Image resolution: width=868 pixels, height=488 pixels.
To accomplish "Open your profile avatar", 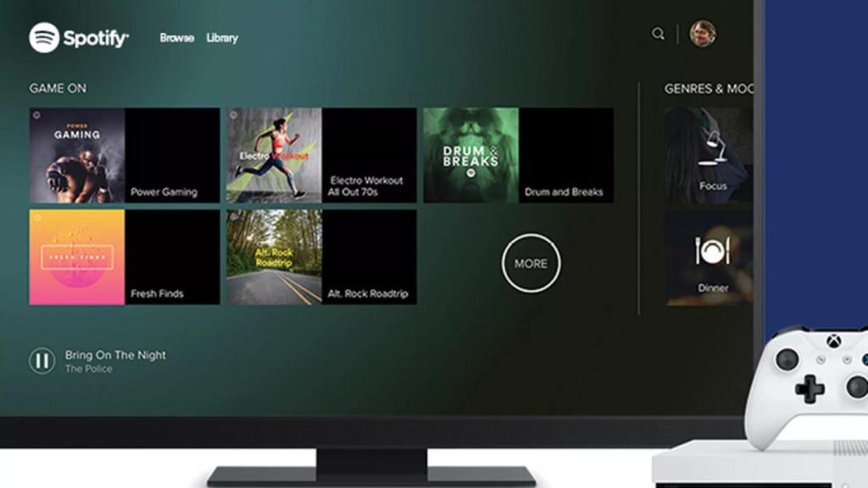I will [x=703, y=35].
